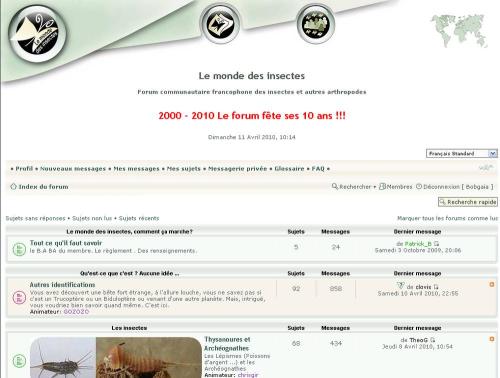Click the butterfly logo in header
This screenshot has width=500, height=378.
coord(37,34)
